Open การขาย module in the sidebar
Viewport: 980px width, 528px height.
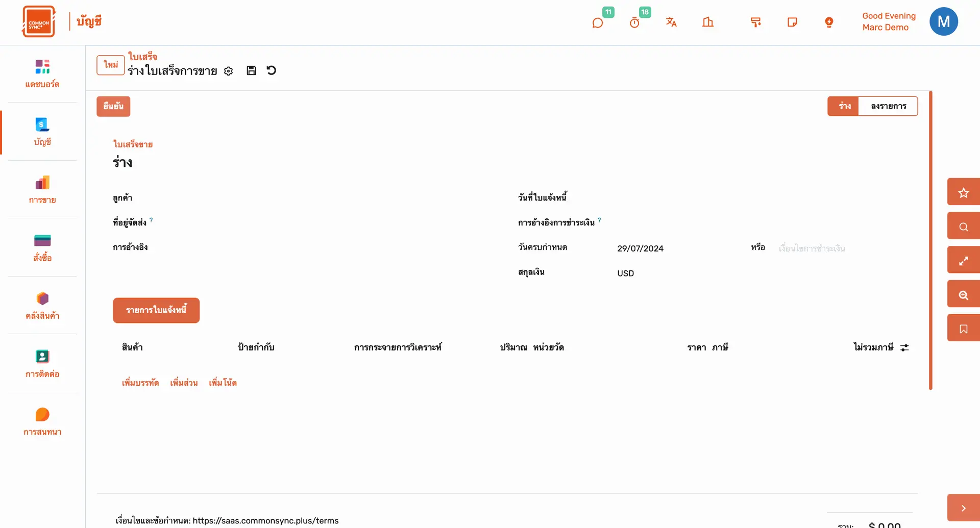(x=42, y=189)
